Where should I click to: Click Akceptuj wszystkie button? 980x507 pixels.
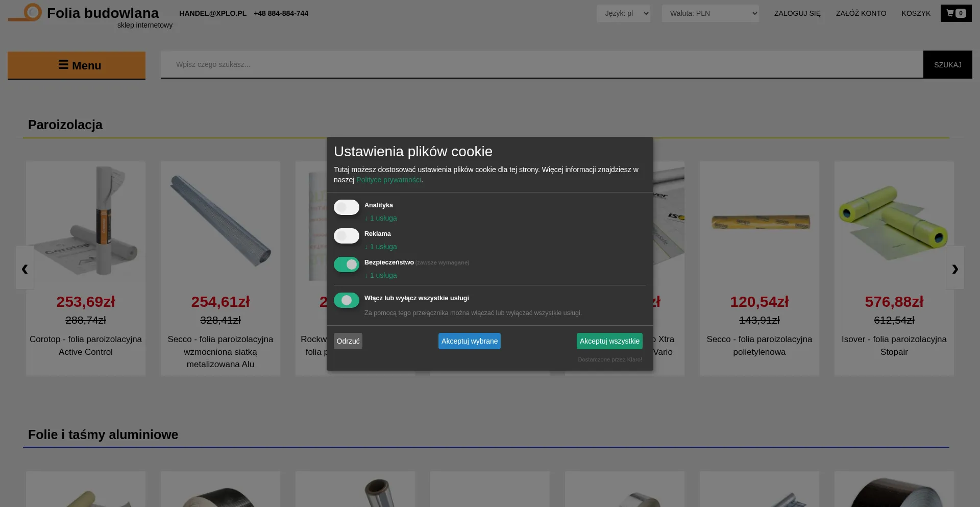[x=609, y=341]
